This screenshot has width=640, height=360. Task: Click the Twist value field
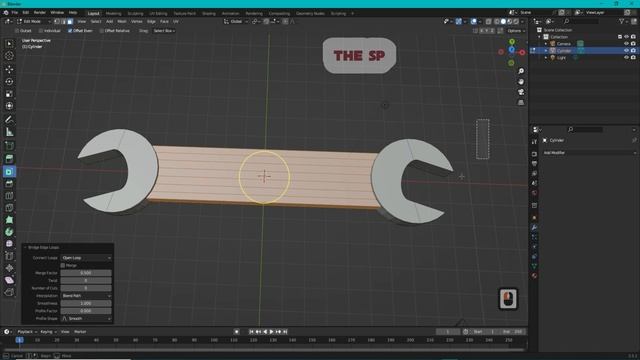86,280
